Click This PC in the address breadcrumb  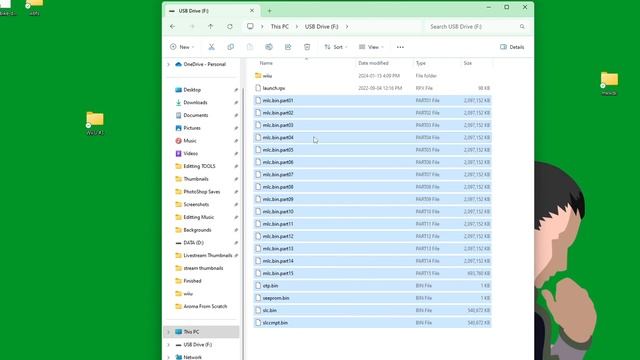[280, 27]
